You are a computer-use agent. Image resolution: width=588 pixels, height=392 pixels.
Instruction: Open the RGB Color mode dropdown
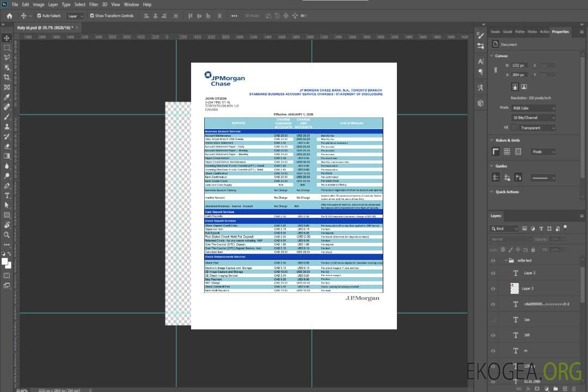[533, 108]
